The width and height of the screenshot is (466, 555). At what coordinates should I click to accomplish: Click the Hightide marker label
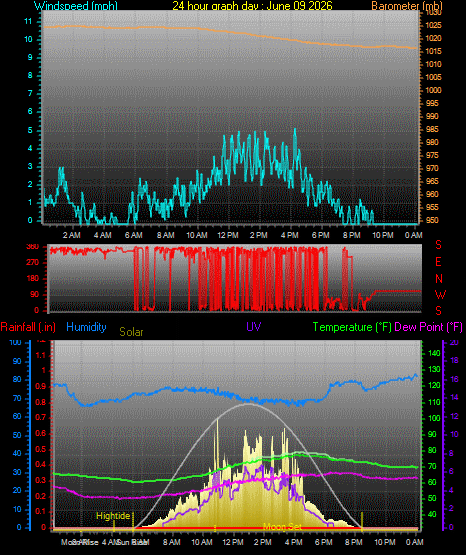[113, 516]
